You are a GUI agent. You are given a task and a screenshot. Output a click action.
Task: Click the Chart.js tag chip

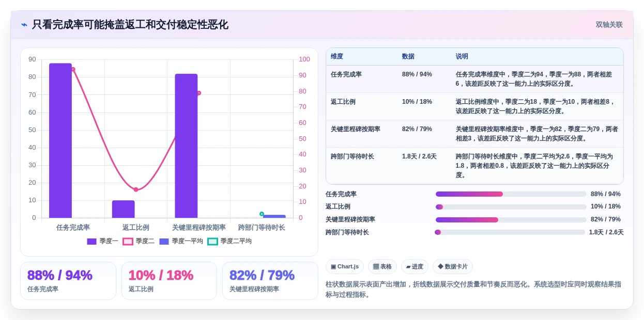coord(345,266)
